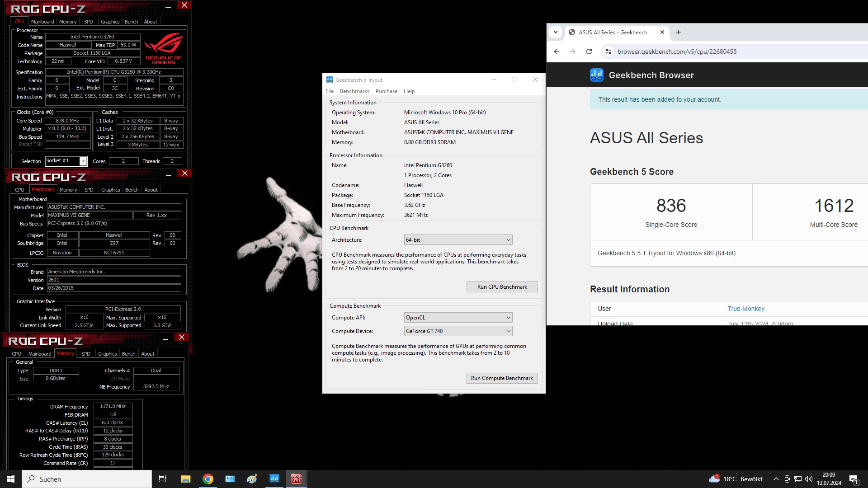Open the volume control in the system tray
This screenshot has width=868, height=488.
pyautogui.click(x=809, y=479)
